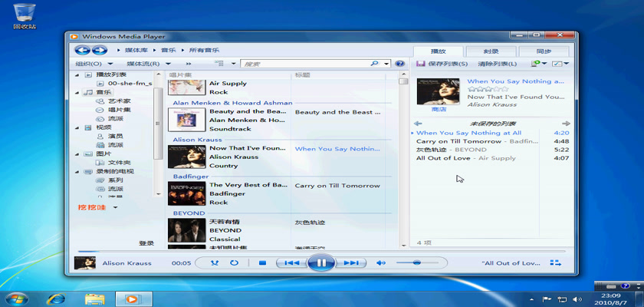The image size is (644, 307).
Task: Pause the current song
Action: (x=321, y=263)
